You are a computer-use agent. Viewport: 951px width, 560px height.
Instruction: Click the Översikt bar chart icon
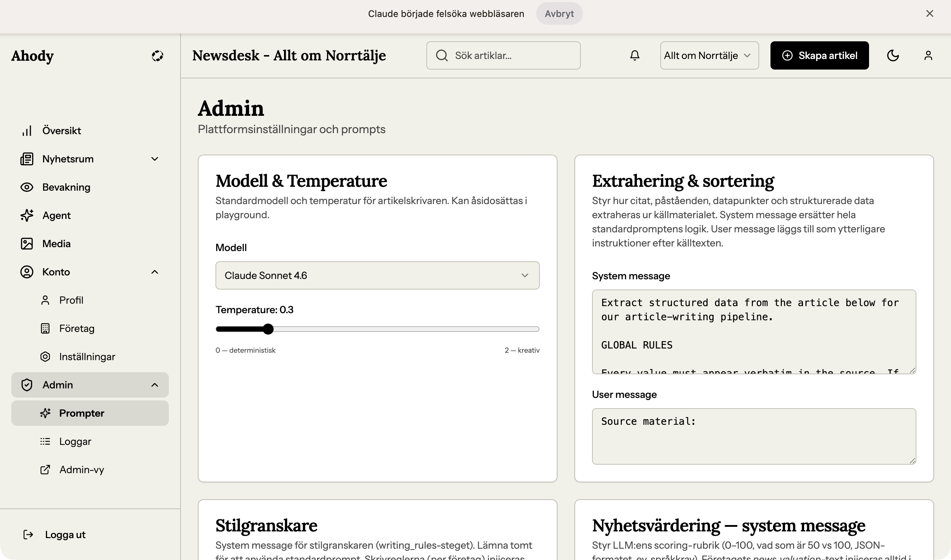[27, 131]
